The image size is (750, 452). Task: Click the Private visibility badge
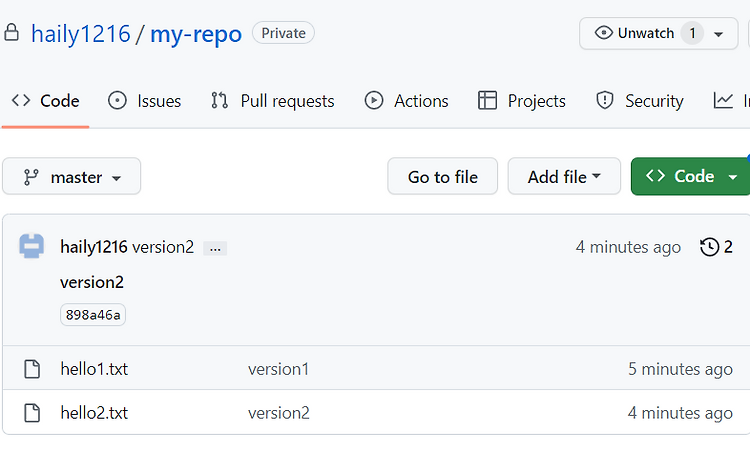pyautogui.click(x=283, y=33)
